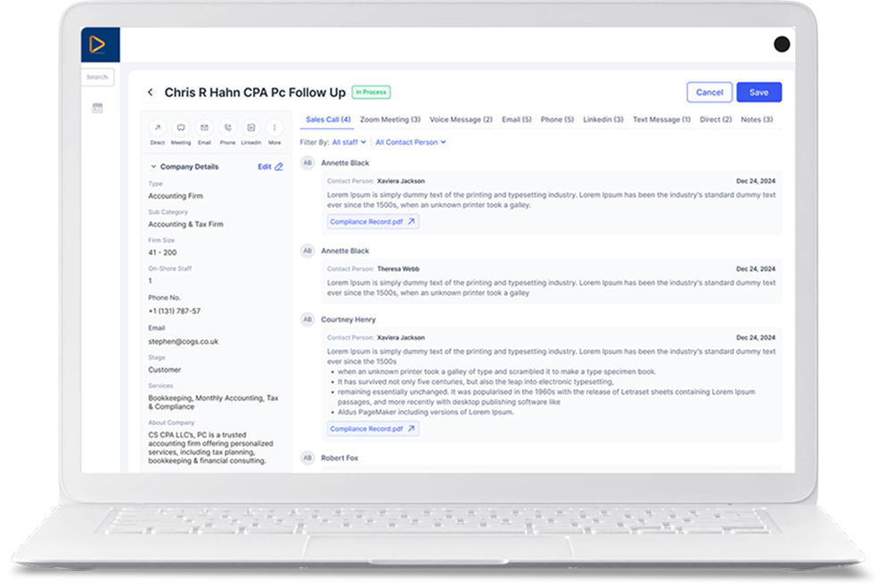Click the Meeting action icon
This screenshot has height=588, width=884.
181,127
